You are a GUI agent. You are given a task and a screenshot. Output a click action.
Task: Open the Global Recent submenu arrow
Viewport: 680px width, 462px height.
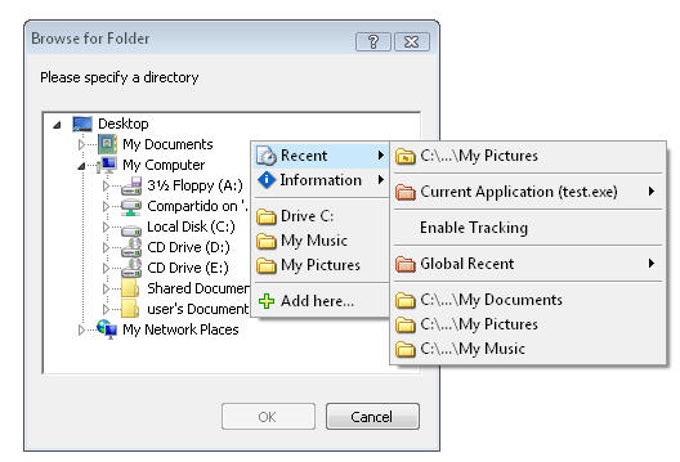[x=651, y=263]
